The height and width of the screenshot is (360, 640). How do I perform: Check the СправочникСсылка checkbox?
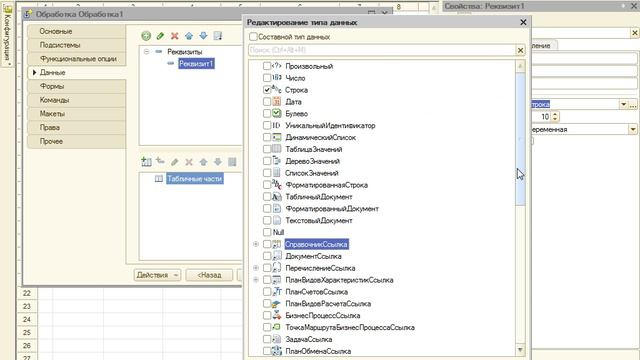267,244
